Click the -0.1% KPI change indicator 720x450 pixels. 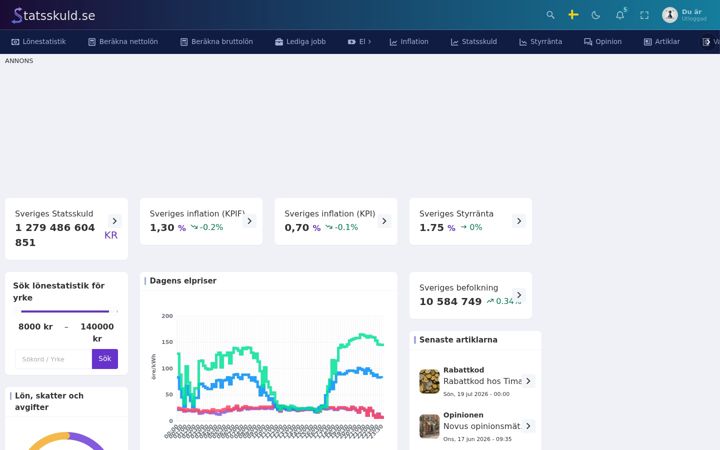[x=342, y=227]
